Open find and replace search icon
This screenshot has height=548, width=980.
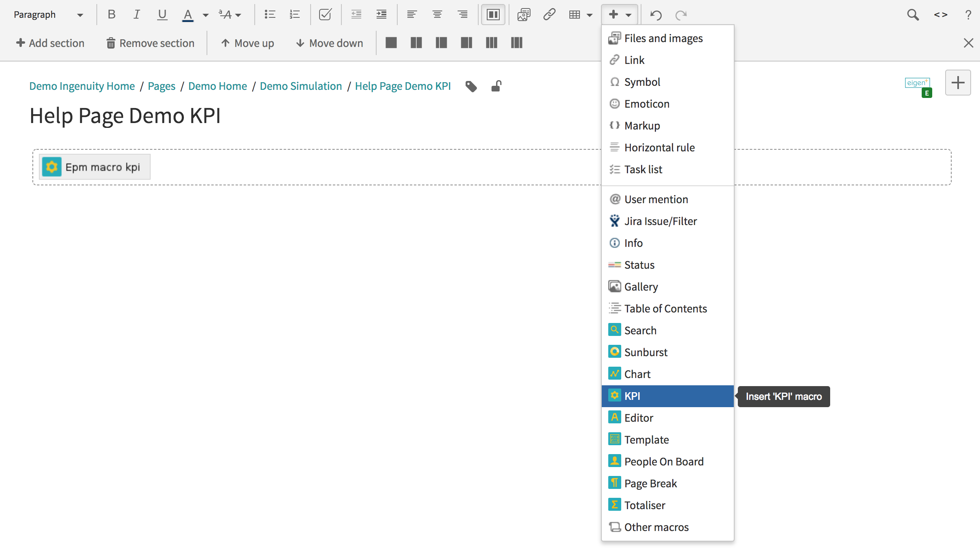(x=913, y=15)
